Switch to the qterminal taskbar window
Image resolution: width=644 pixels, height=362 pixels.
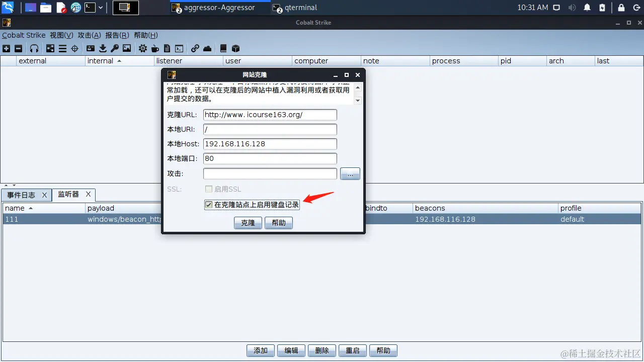click(295, 8)
